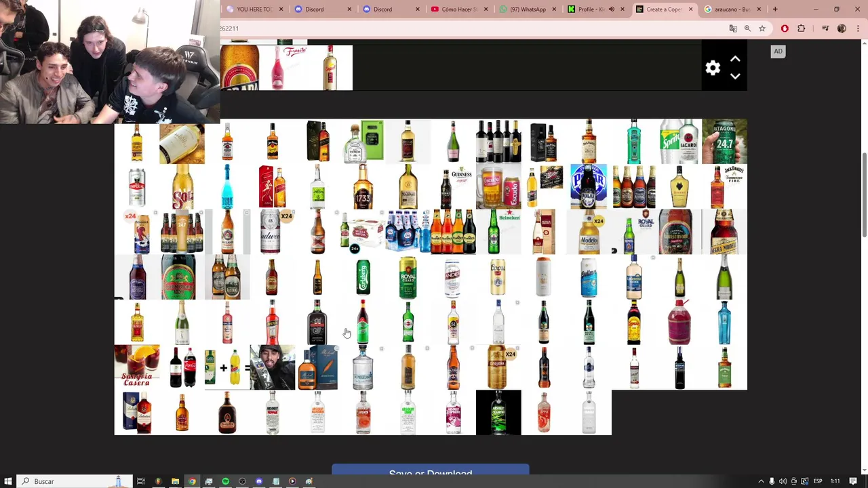
Task: Pick the green-glowing bottle on black background
Action: click(498, 412)
